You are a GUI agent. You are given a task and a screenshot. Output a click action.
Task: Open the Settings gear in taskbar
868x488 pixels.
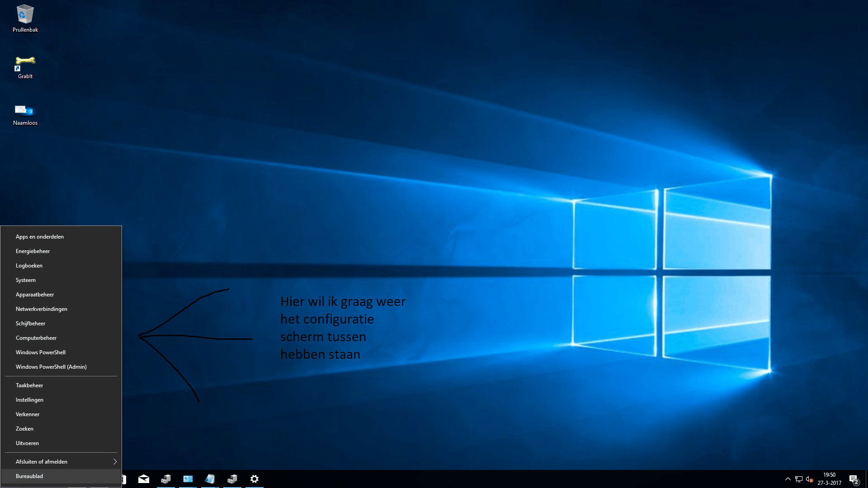pyautogui.click(x=255, y=479)
